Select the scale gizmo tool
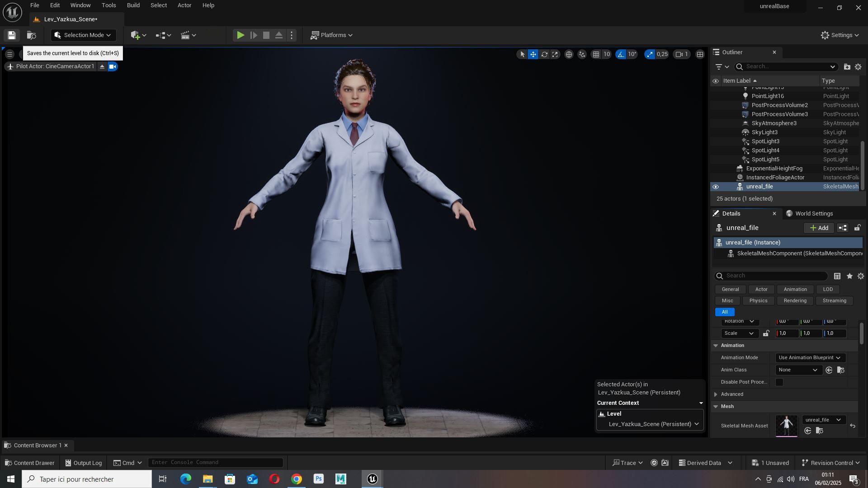868x488 pixels. [x=555, y=54]
